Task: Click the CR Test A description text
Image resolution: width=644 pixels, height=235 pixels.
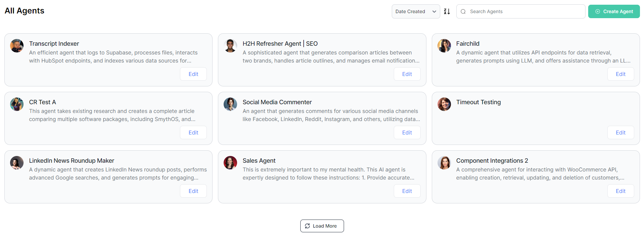Action: (x=112, y=115)
